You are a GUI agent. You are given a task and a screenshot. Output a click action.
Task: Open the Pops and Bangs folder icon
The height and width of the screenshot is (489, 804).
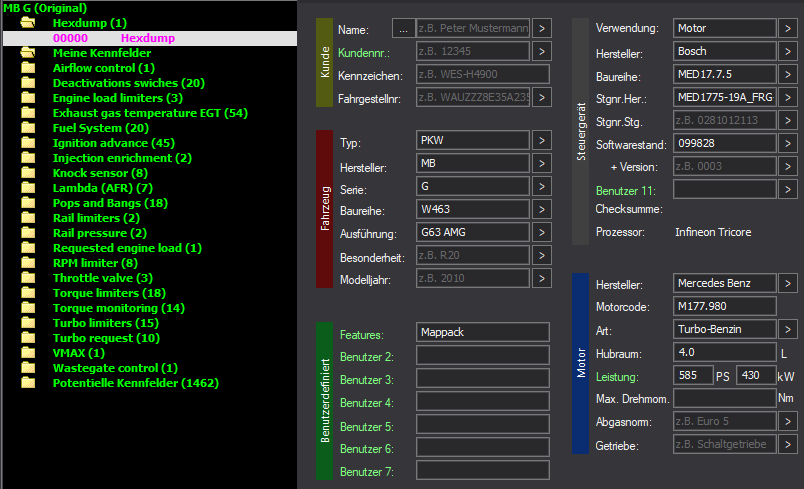point(28,203)
